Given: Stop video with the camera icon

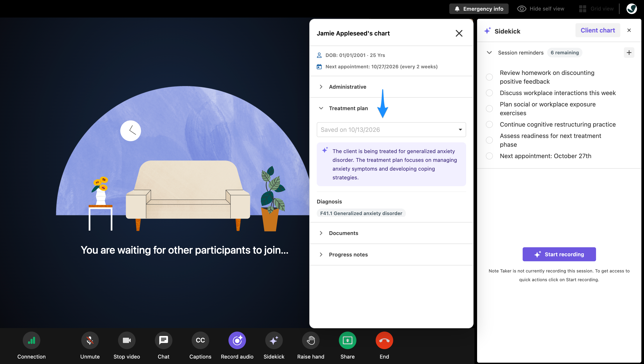Looking at the screenshot, I should point(127,340).
